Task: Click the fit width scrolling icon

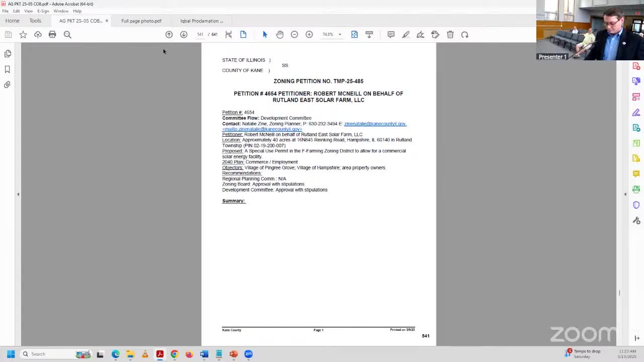Action: pyautogui.click(x=354, y=34)
